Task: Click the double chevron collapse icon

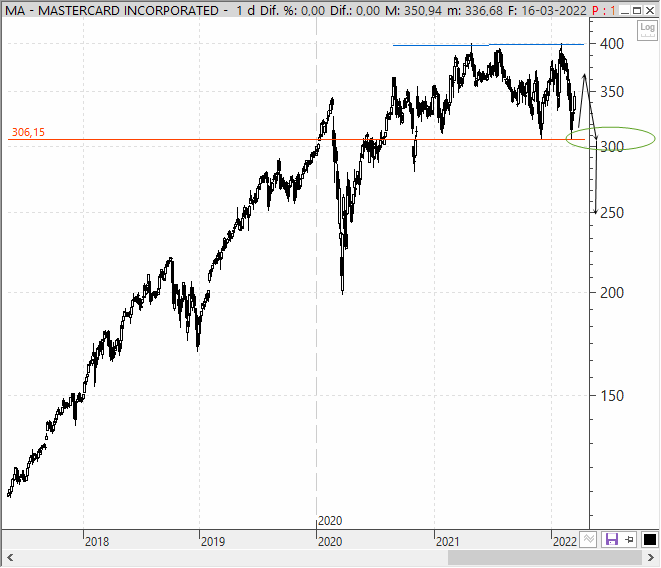Action: [588, 539]
